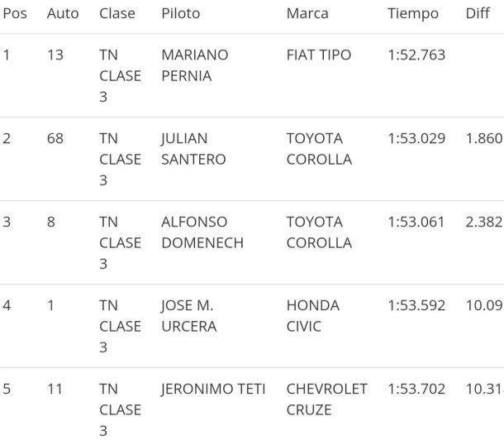The width and height of the screenshot is (504, 445).
Task: Click the HONDA CIVIC brand cell
Action: [x=313, y=316]
